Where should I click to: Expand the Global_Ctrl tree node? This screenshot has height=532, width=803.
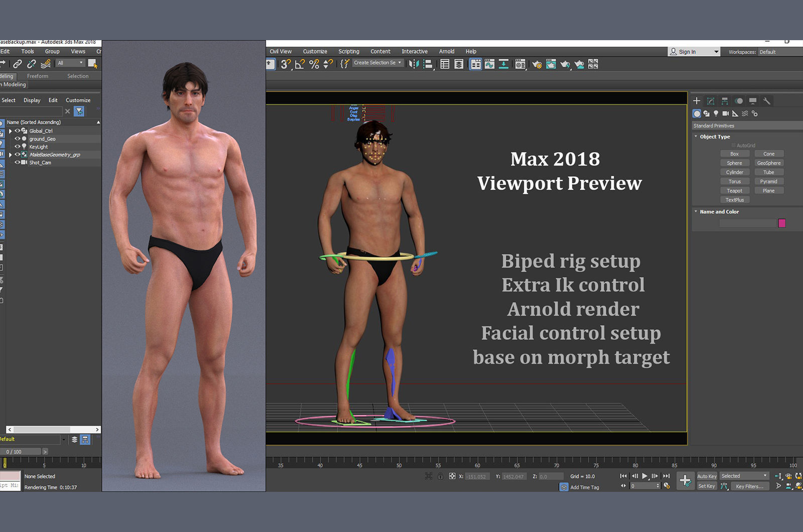(x=10, y=131)
